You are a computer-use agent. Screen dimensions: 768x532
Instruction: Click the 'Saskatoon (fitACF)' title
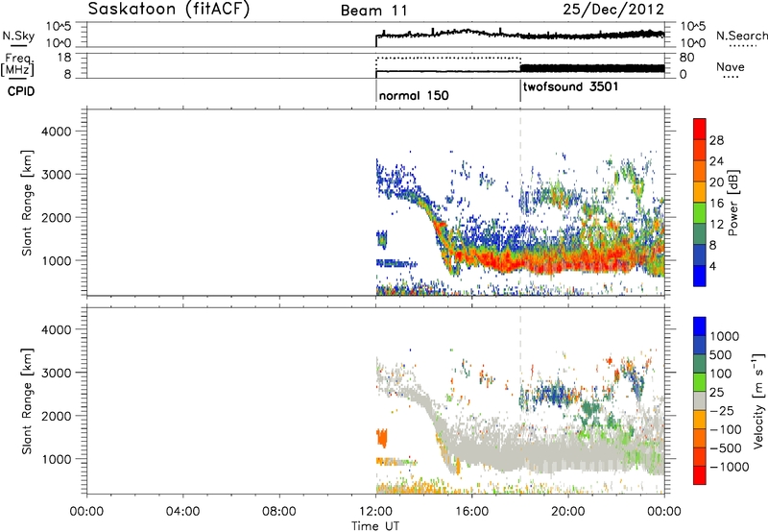point(168,10)
